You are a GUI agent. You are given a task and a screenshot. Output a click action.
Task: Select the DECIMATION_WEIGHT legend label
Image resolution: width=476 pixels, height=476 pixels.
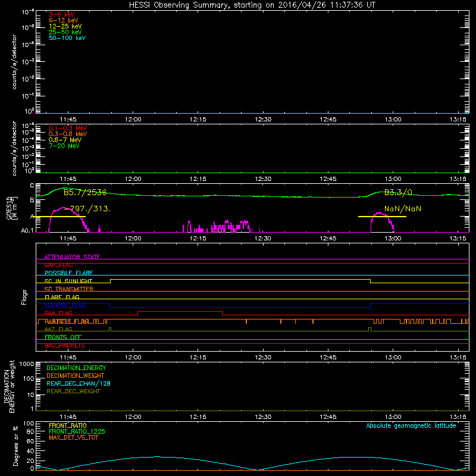76,375
